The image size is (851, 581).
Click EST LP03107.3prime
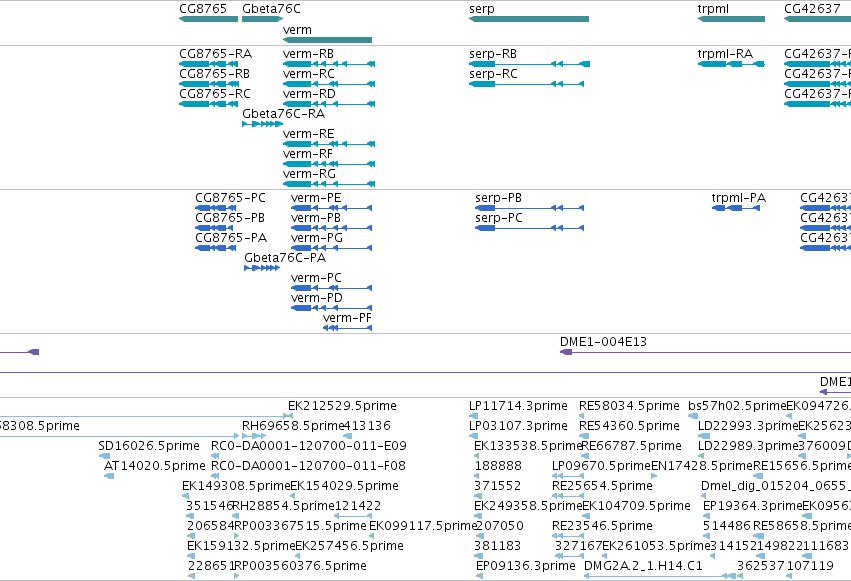click(x=518, y=426)
